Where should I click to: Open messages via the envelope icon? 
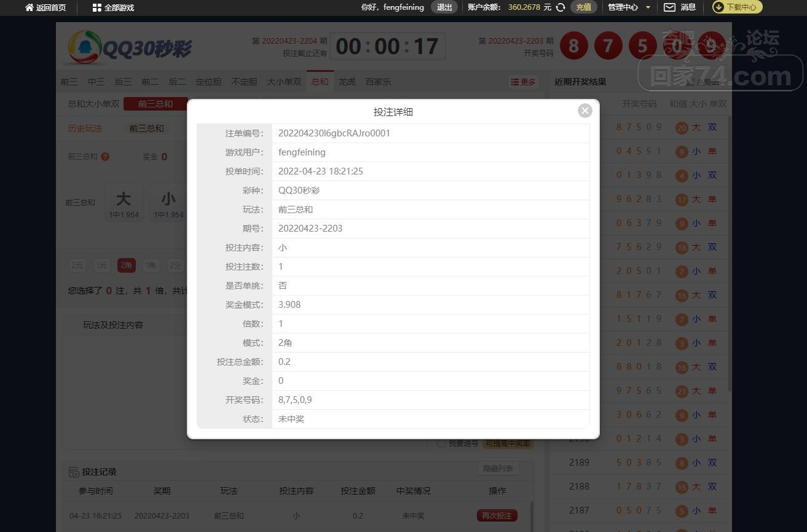pyautogui.click(x=669, y=7)
